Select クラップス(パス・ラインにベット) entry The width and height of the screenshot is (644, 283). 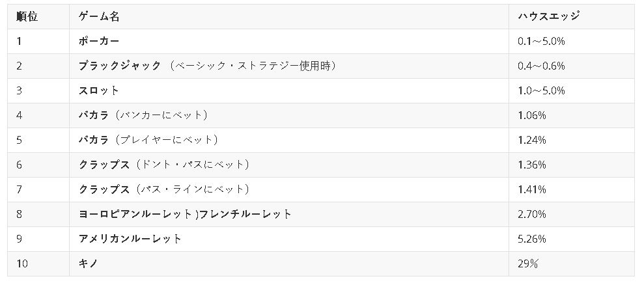click(164, 189)
